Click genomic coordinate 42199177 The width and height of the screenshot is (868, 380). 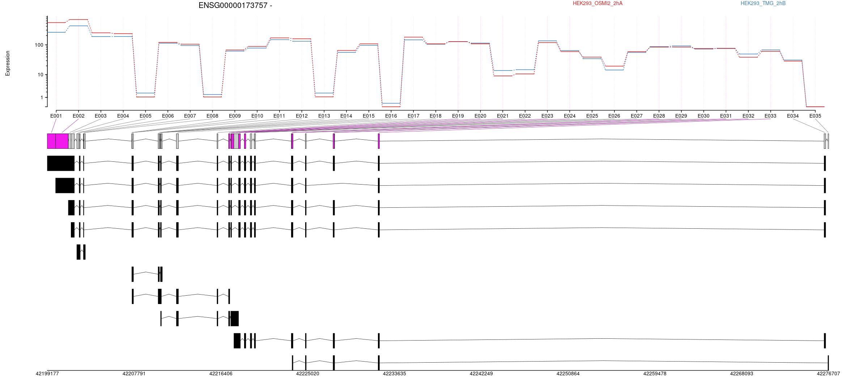click(x=47, y=373)
